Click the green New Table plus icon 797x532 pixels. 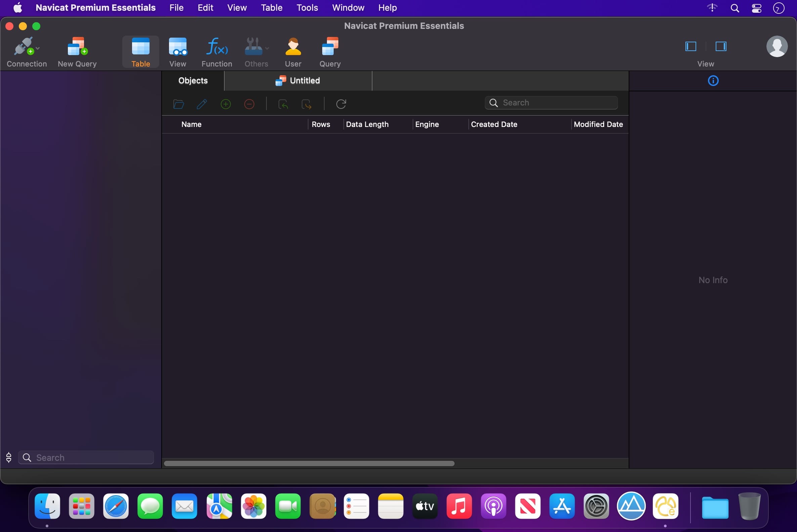click(226, 104)
